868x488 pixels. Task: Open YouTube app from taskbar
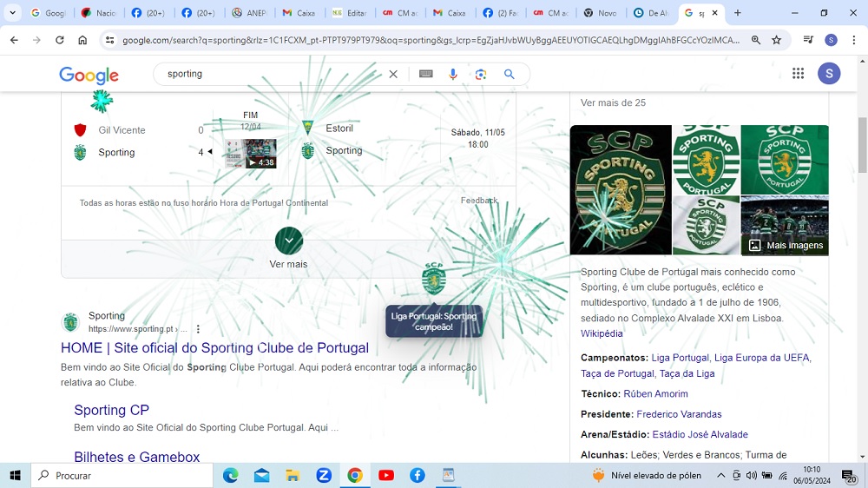(x=386, y=475)
